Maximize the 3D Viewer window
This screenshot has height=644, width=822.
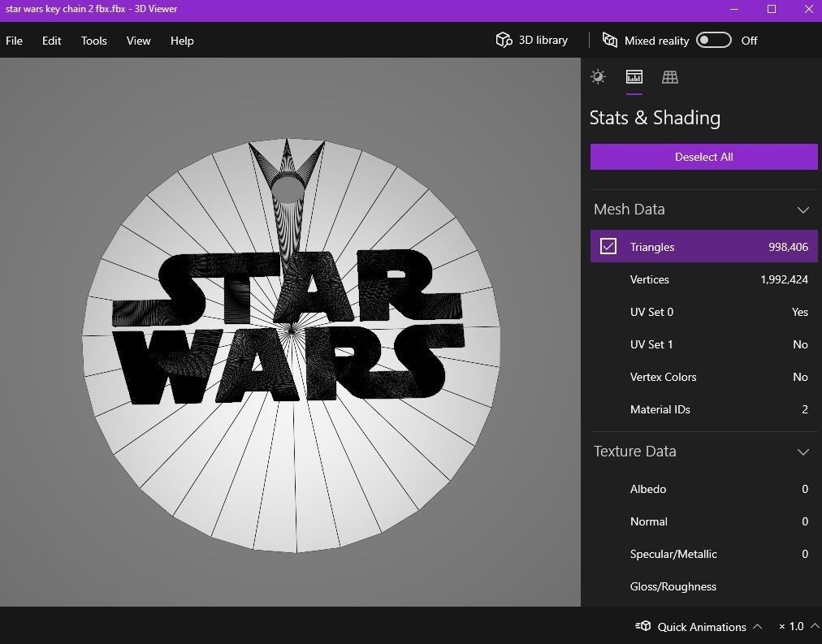(771, 9)
